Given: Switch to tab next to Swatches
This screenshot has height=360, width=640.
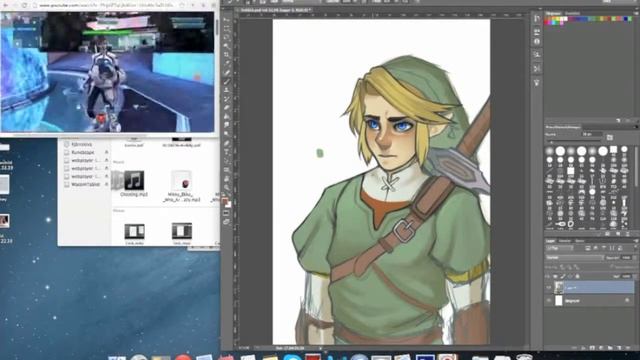Looking at the screenshot, I should point(573,13).
